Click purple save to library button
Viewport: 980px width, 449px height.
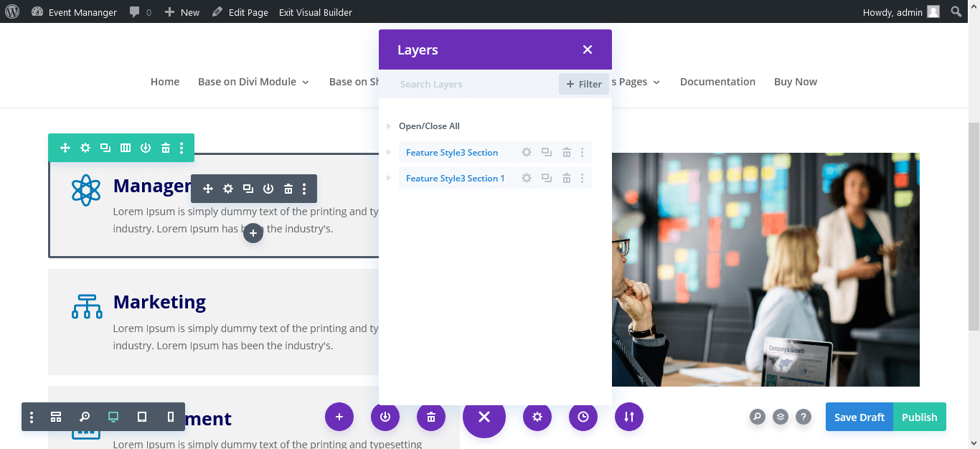pyautogui.click(x=385, y=417)
